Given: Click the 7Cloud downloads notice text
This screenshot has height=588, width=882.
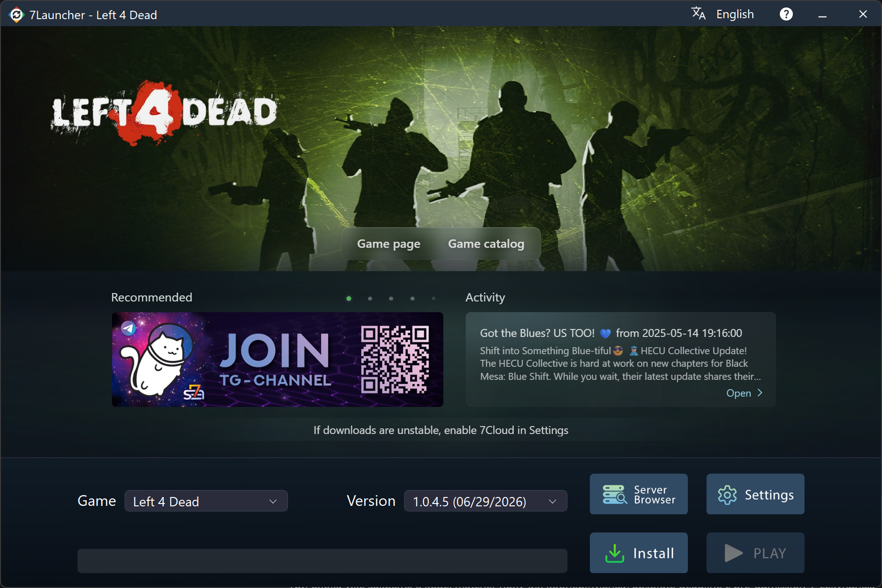Looking at the screenshot, I should click(x=441, y=430).
